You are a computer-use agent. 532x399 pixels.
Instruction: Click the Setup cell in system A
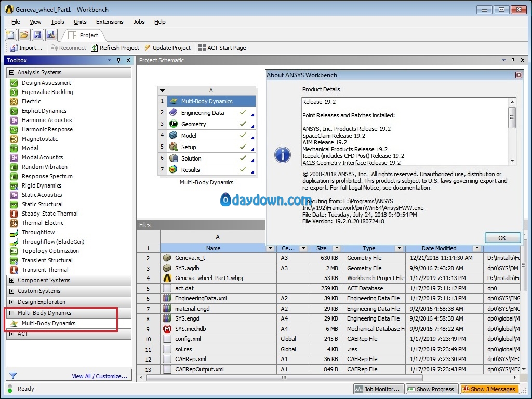click(211, 147)
